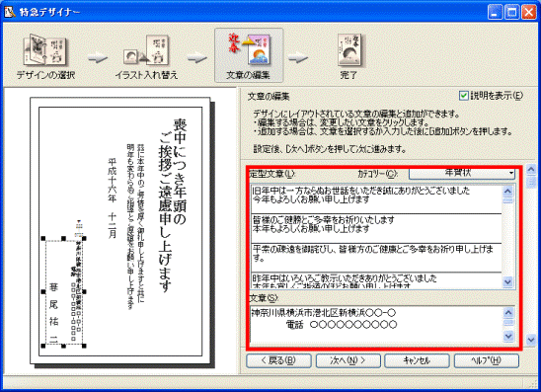Click the キャンセル button
This screenshot has width=541, height=392.
[417, 361]
